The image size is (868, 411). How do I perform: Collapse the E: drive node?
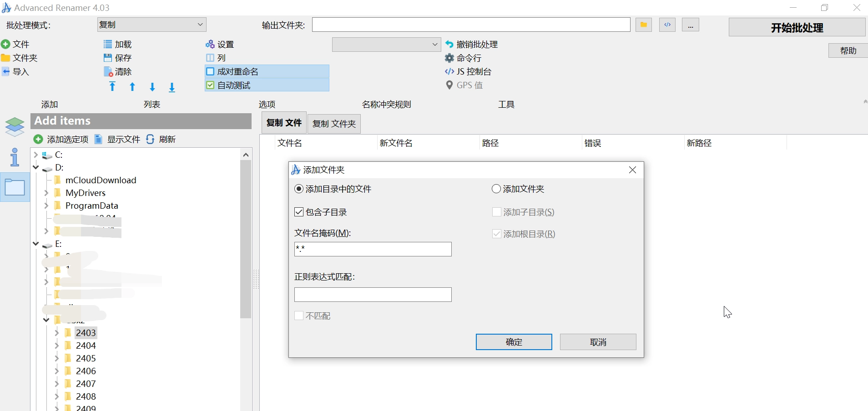[x=35, y=244]
